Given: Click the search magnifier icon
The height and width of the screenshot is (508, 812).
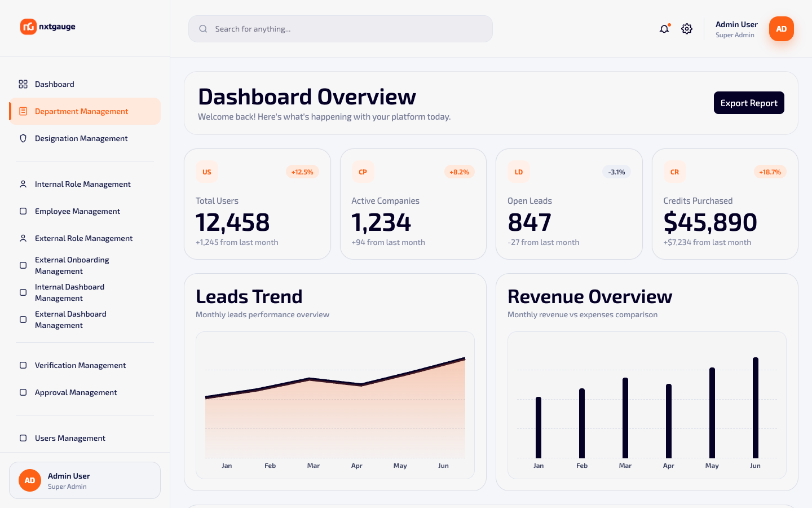Looking at the screenshot, I should point(203,29).
